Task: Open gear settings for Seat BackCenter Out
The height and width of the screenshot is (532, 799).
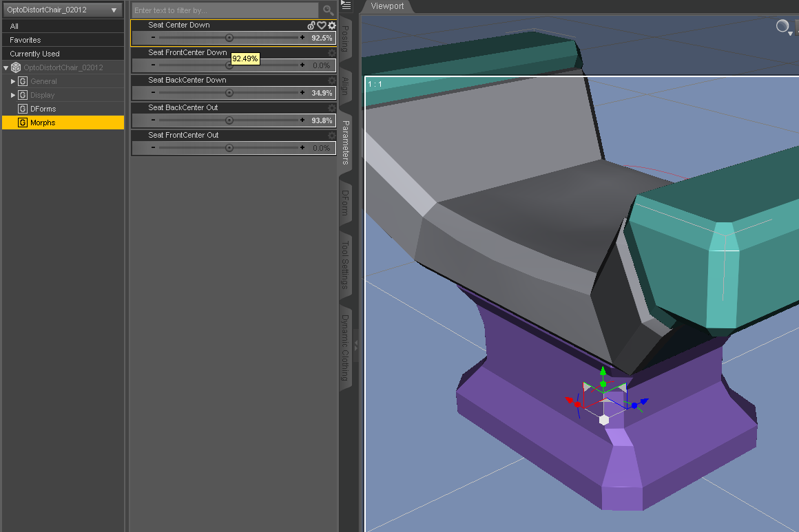Action: [332, 108]
